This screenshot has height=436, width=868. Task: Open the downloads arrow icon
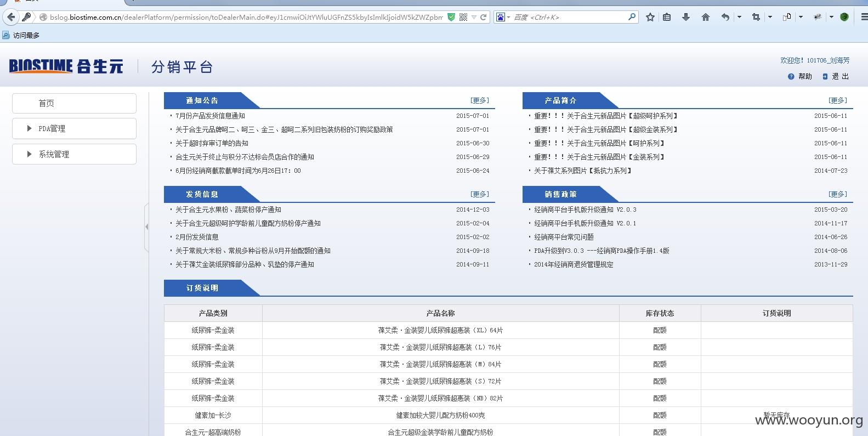[x=685, y=17]
